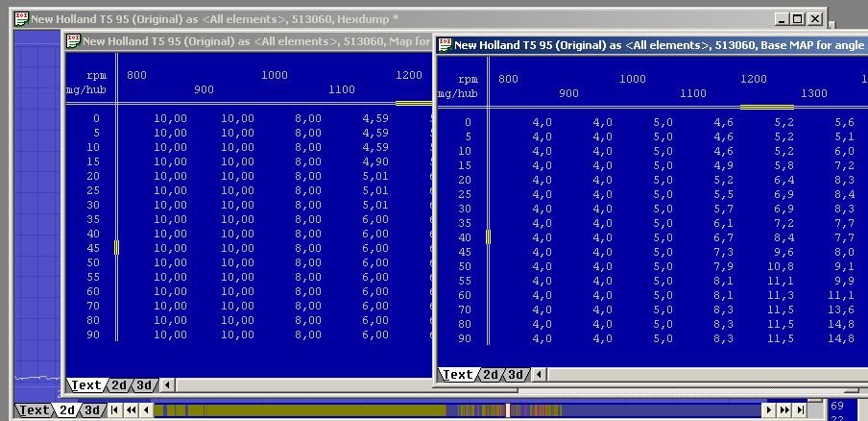Step left one in hexdump navigation bar

[147, 410]
